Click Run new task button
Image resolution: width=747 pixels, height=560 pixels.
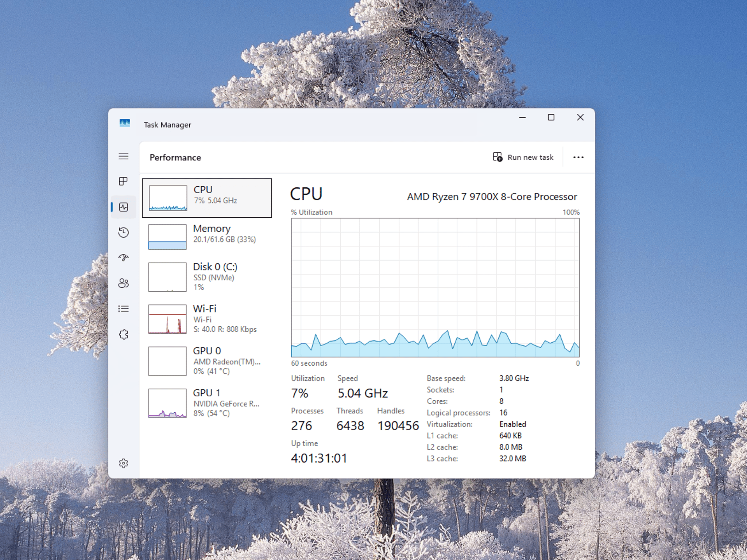point(523,157)
